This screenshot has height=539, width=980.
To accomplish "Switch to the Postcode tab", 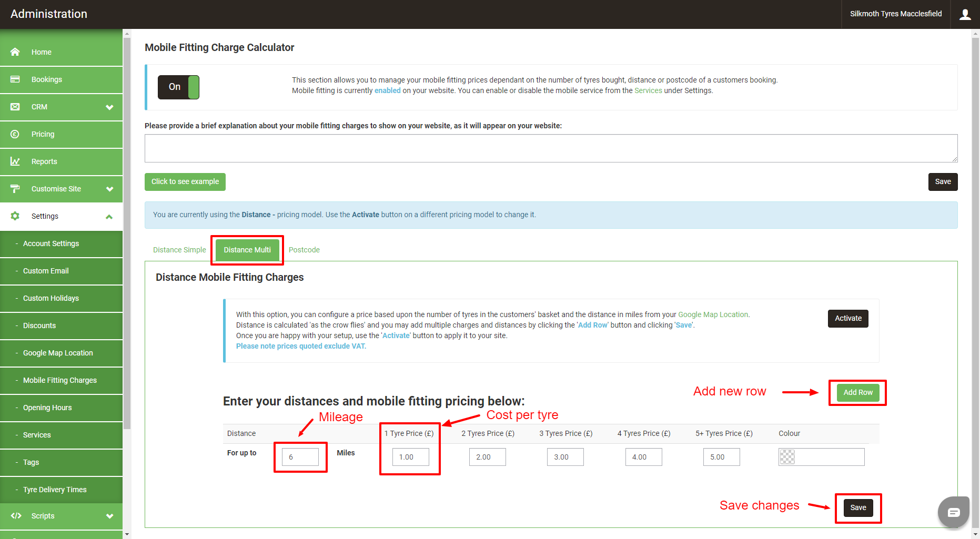I will click(304, 250).
